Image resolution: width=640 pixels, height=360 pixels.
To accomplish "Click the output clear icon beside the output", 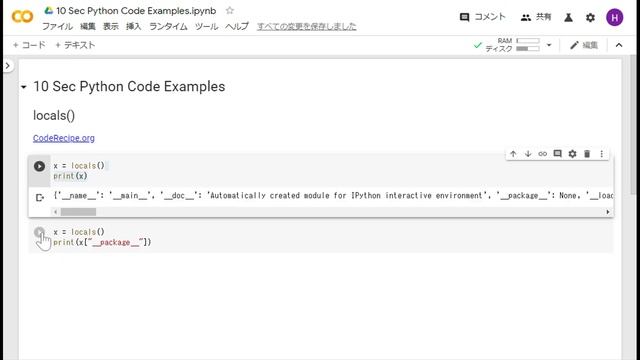I will click(40, 198).
